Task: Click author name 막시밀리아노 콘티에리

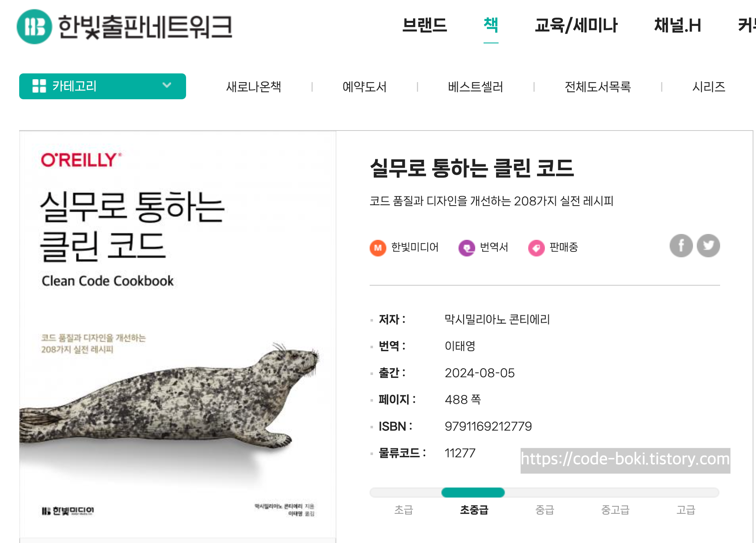Action: (x=497, y=319)
